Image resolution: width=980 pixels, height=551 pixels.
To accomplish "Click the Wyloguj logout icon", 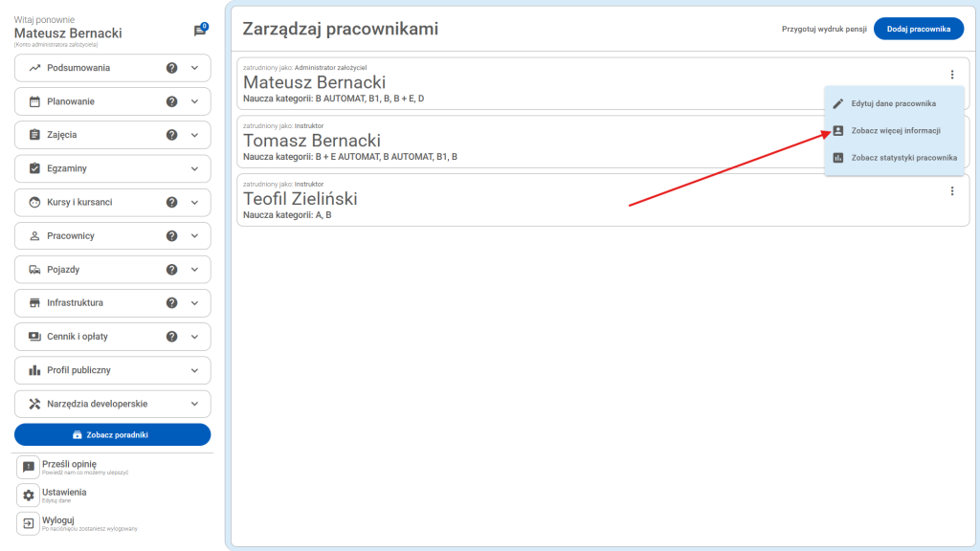I will pos(26,524).
